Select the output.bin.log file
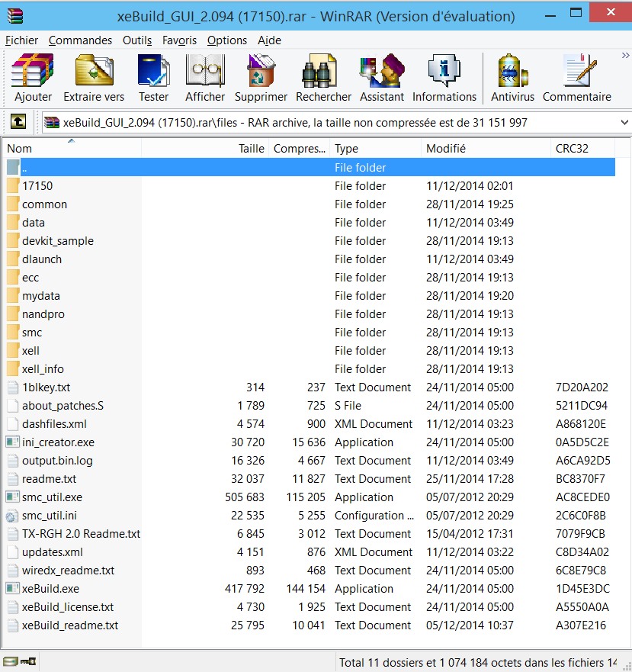Image resolution: width=632 pixels, height=672 pixels. pyautogui.click(x=57, y=461)
